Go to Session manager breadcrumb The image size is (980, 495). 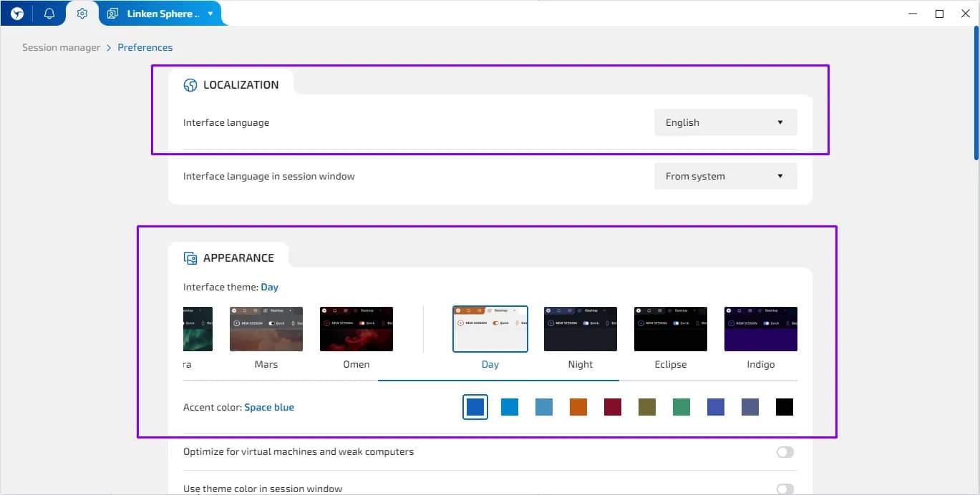click(62, 47)
